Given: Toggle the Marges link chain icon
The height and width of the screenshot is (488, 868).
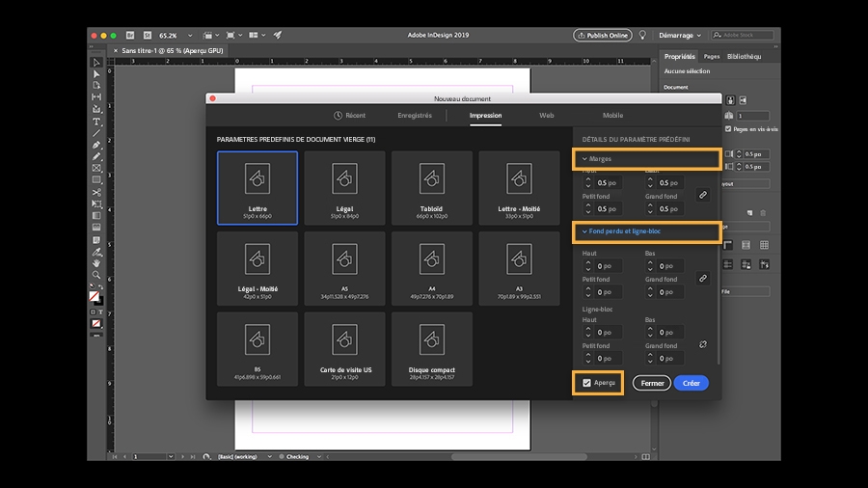Looking at the screenshot, I should click(702, 196).
